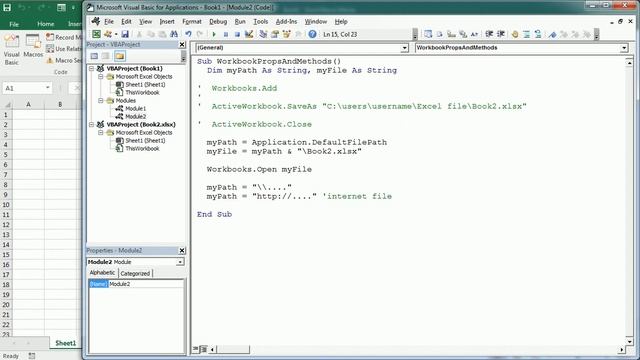Switch to Procedure View at code window bottom
The image size is (640, 360).
[196, 349]
